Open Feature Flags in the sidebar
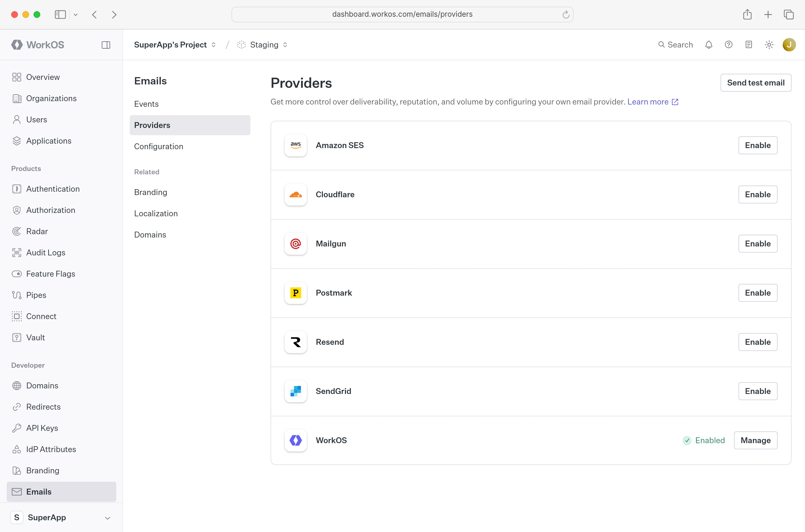This screenshot has height=532, width=805. tap(61, 274)
